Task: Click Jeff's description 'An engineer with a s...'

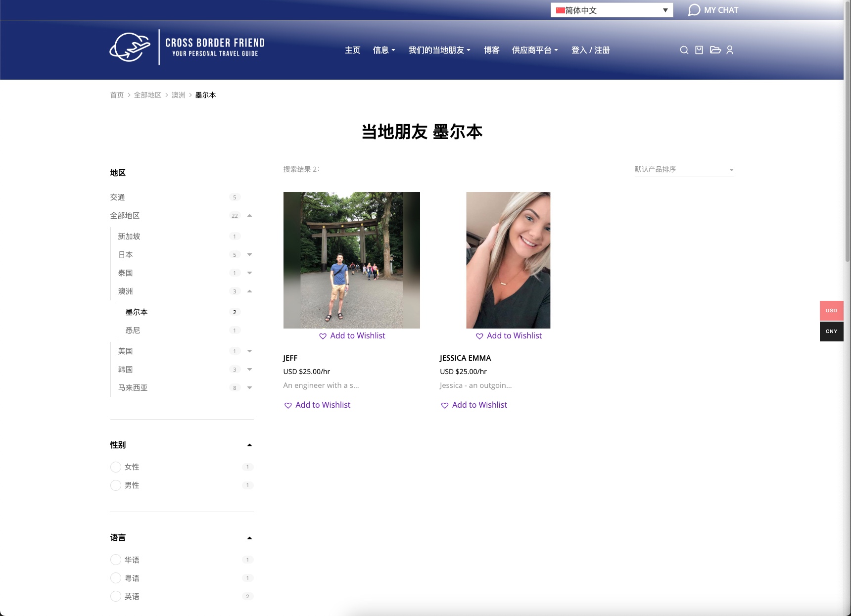Action: click(321, 385)
